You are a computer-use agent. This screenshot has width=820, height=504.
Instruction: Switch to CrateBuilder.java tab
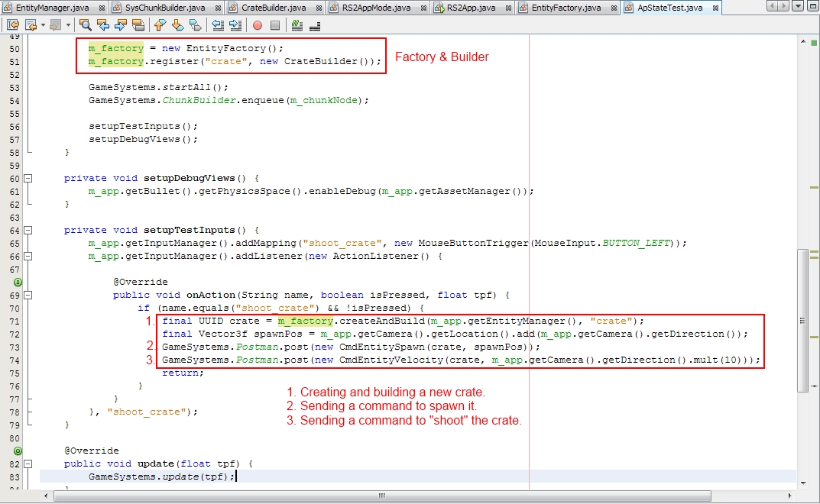tap(274, 8)
